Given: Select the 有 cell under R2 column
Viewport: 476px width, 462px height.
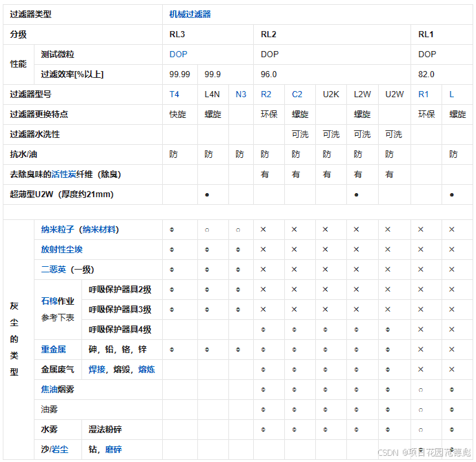Looking at the screenshot, I should point(269,174).
